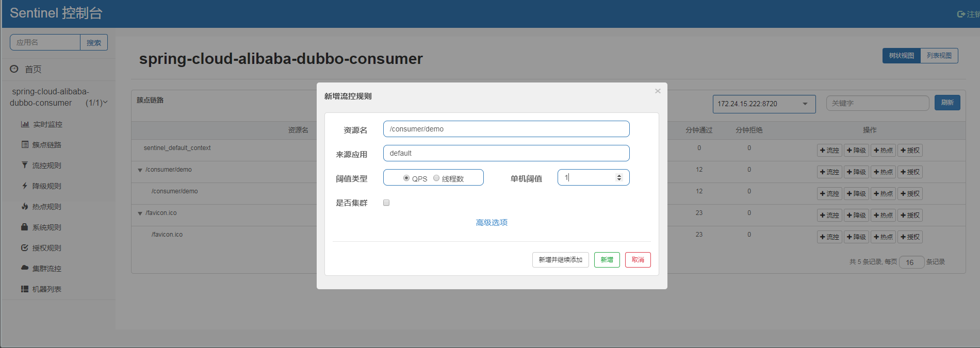Collapse the top-level /favicon.ico tree node
The width and height of the screenshot is (980, 348).
point(140,213)
